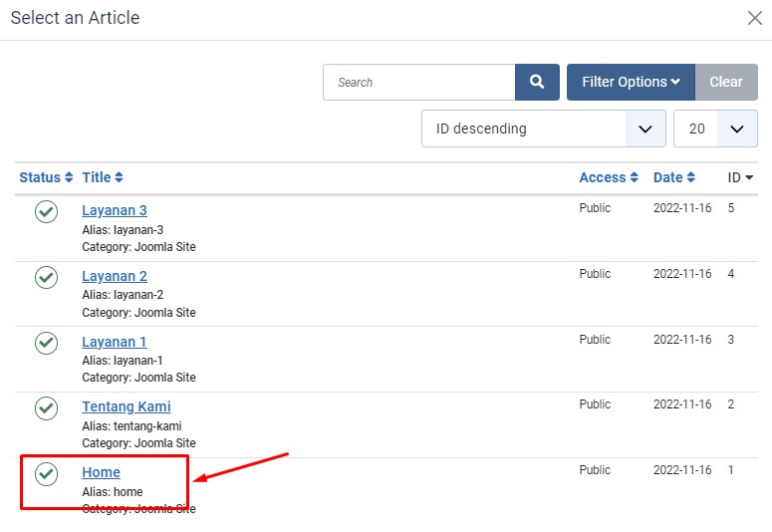
Task: Sort articles by ID column header
Action: pos(740,177)
